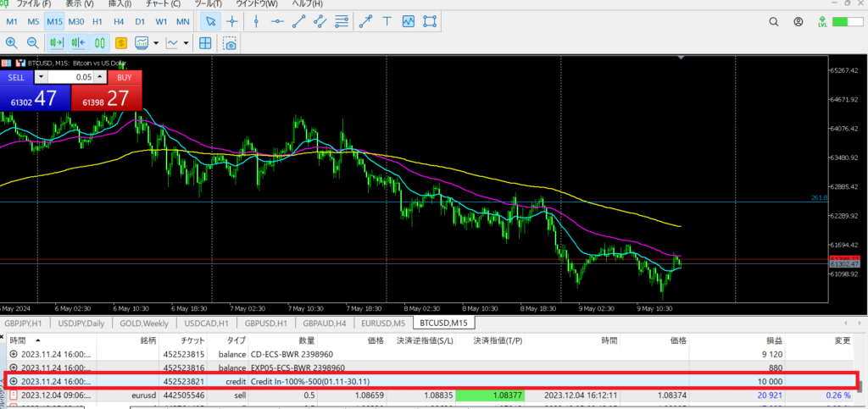Toggle the chart auto-scroll button
Image resolution: width=868 pixels, height=409 pixels.
[x=58, y=42]
